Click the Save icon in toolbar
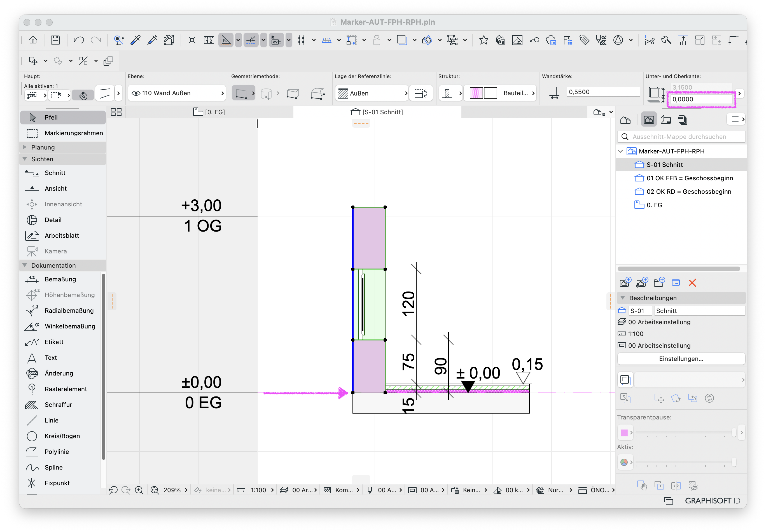The image size is (766, 532). point(55,40)
